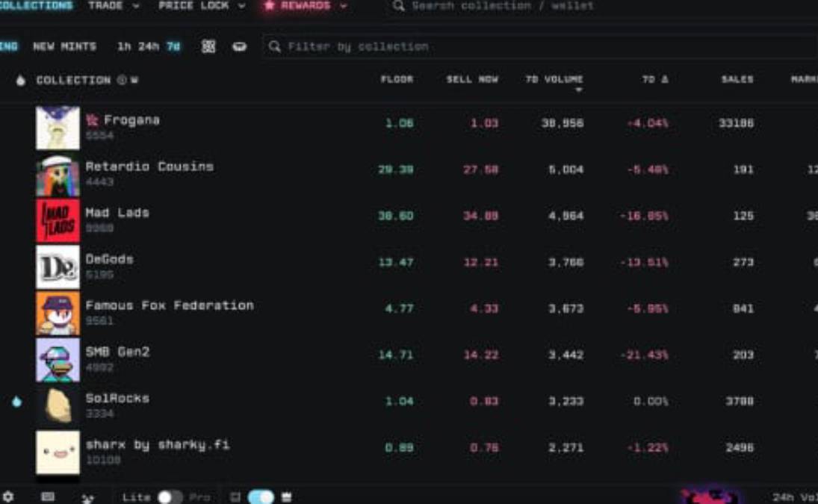Screen dimensions: 818x504
Task: Open the Collections menu item
Action: 36,6
